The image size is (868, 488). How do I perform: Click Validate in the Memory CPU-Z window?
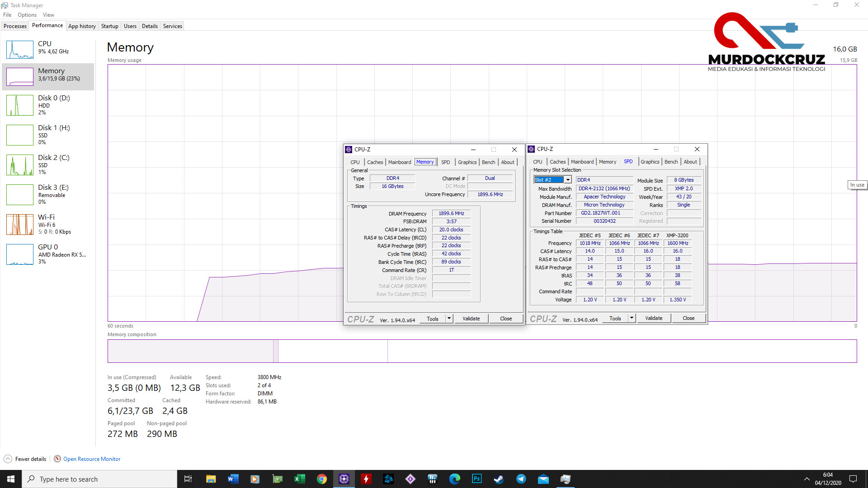[471, 319]
